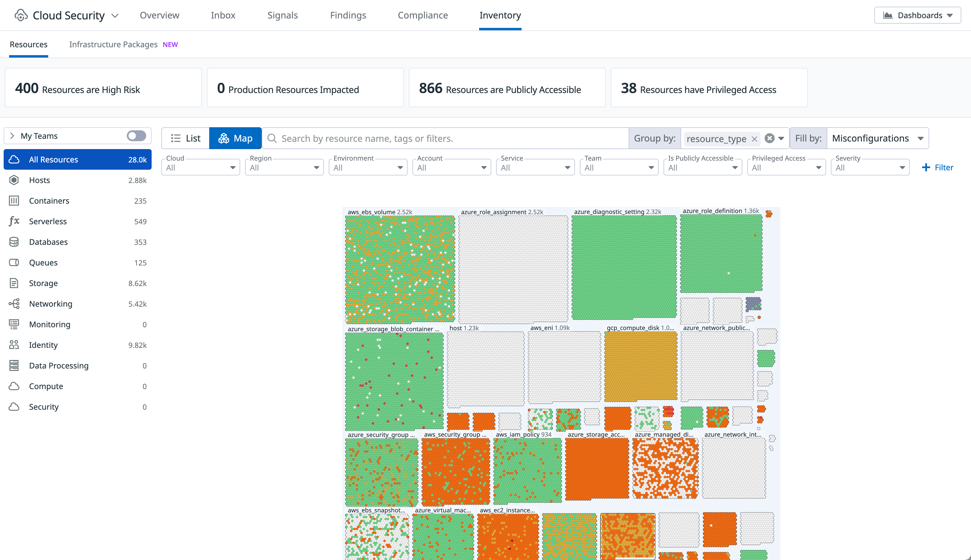The height and width of the screenshot is (560, 971).
Task: Remove the resource_type tag with its X
Action: (x=754, y=139)
